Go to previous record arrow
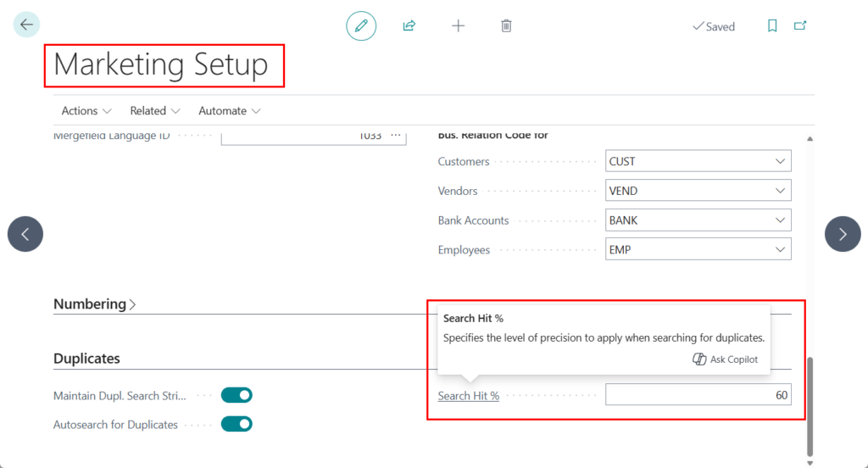Viewport: 868px width, 468px height. point(25,234)
